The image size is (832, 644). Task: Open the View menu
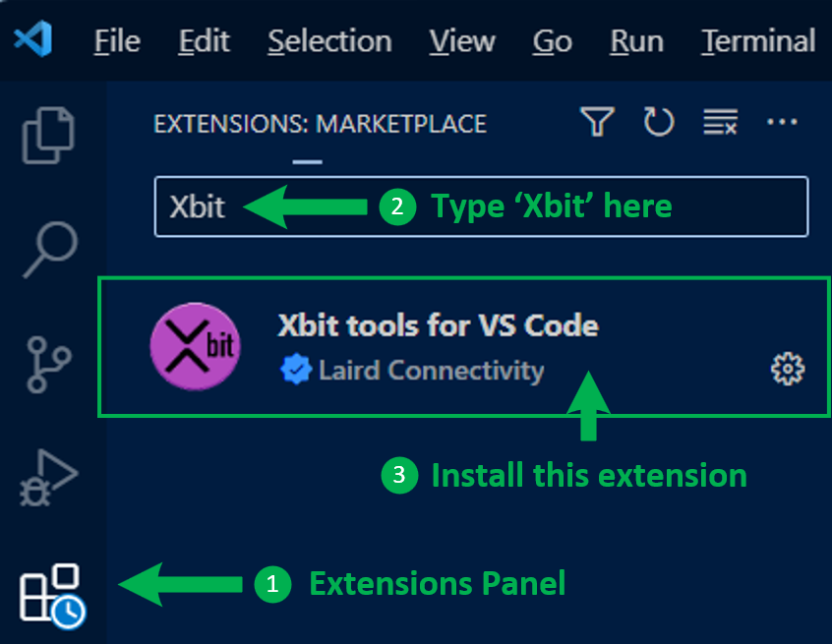pyautogui.click(x=461, y=41)
